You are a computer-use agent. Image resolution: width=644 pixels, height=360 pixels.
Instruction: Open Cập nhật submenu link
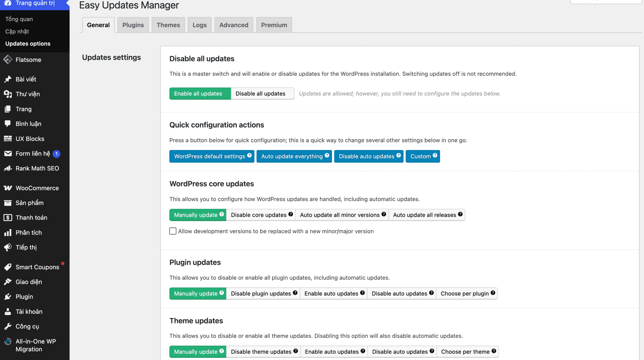coord(17,31)
